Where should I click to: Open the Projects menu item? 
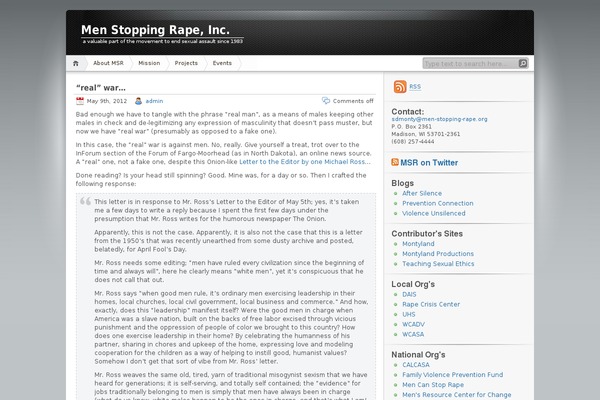[186, 63]
